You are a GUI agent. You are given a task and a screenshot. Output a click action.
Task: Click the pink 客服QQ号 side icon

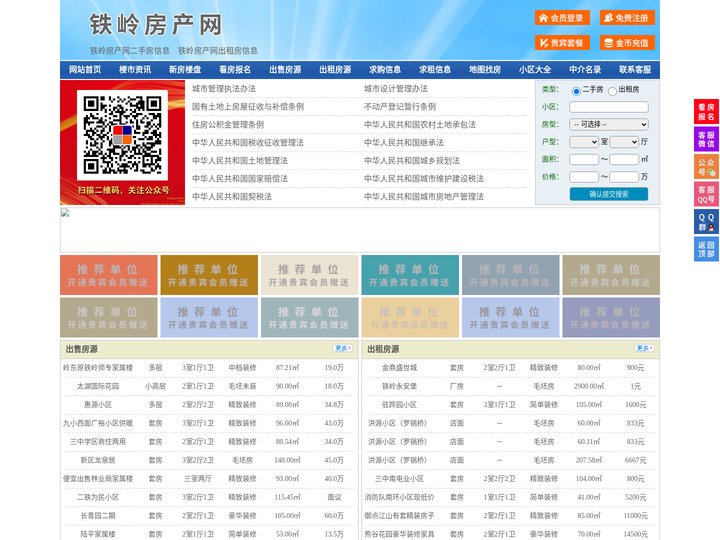click(706, 194)
